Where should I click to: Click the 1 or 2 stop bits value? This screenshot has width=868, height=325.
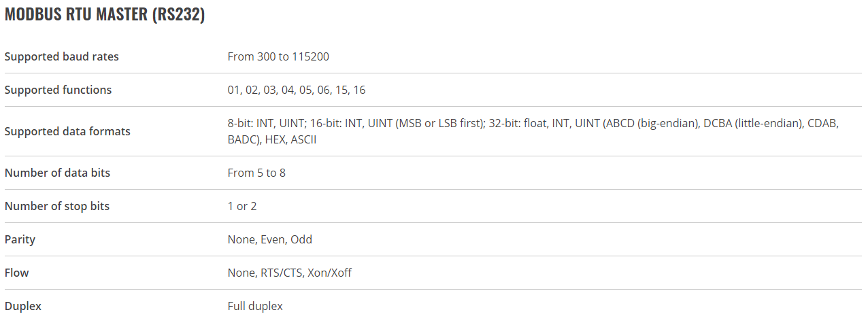[x=242, y=206]
